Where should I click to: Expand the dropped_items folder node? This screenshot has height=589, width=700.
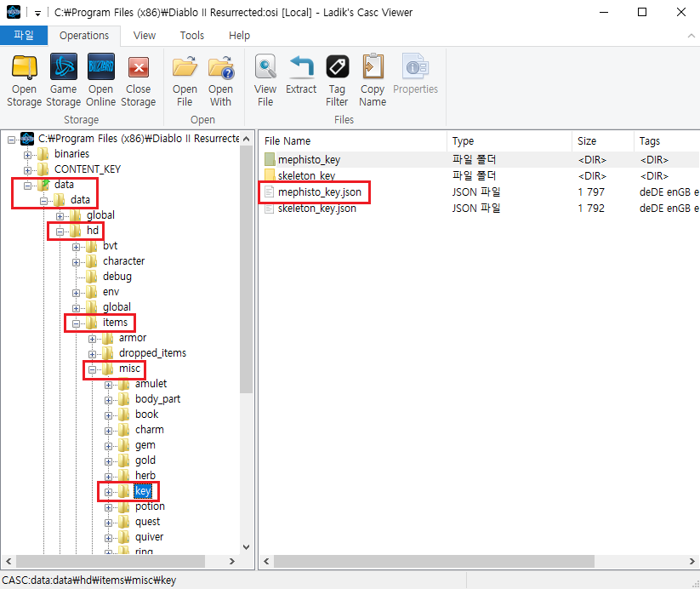[92, 354]
